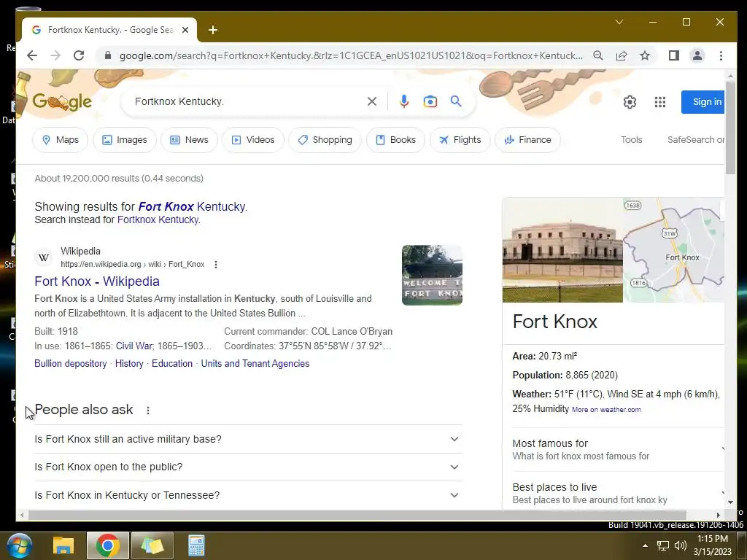Click the Google doodle logo

pos(62,101)
